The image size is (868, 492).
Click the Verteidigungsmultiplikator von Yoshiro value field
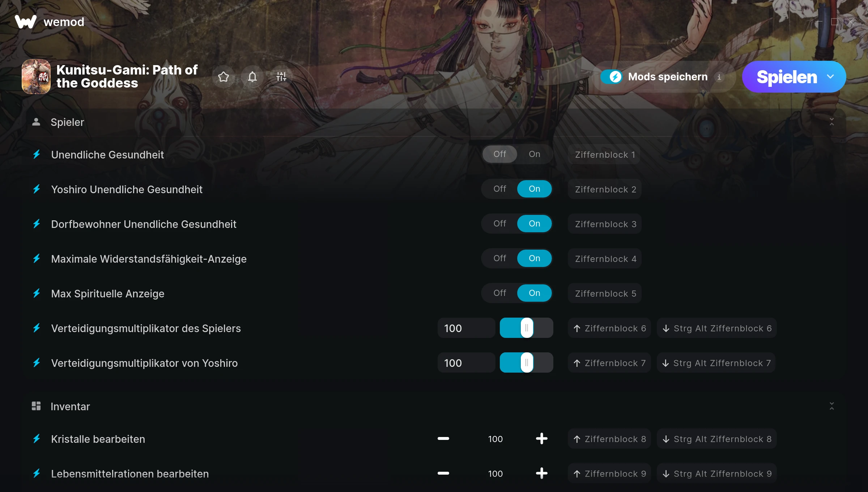click(466, 363)
